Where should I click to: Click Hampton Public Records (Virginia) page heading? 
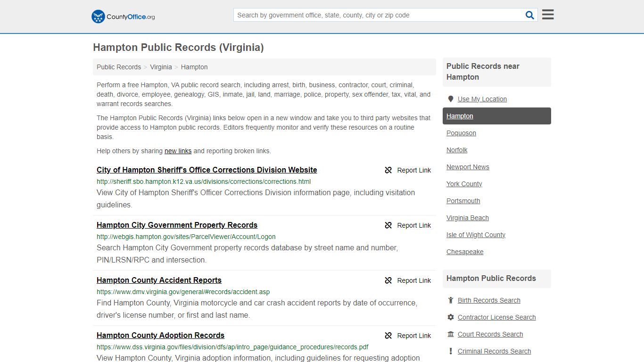click(x=178, y=48)
